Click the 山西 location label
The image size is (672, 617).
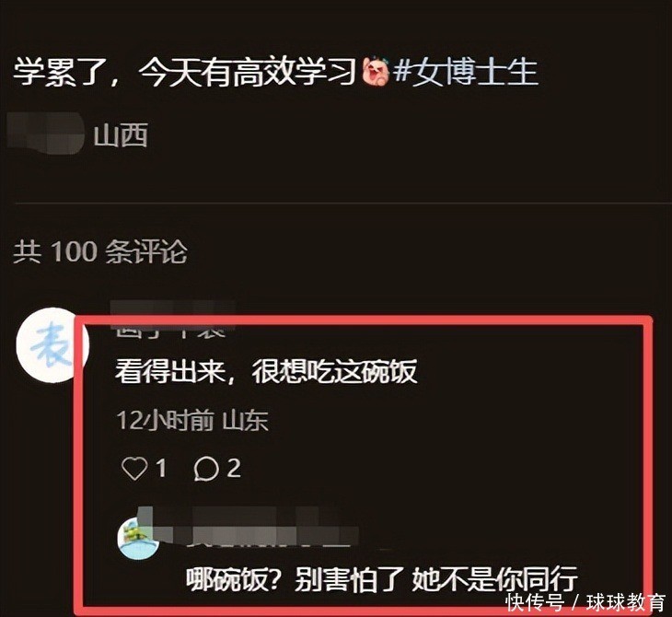click(x=121, y=135)
